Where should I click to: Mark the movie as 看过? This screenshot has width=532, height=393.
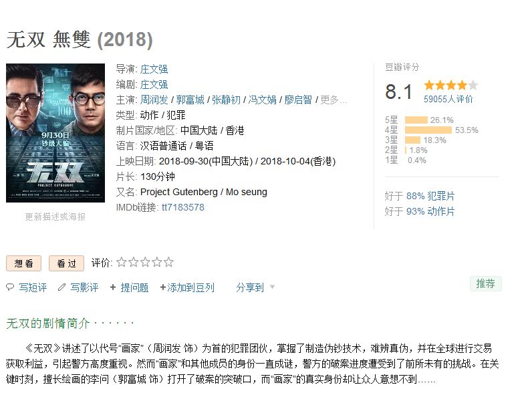[67, 263]
